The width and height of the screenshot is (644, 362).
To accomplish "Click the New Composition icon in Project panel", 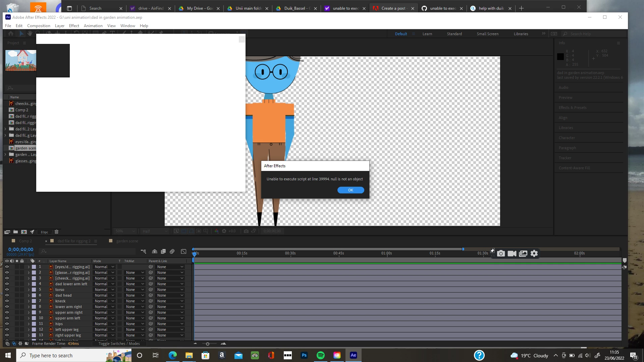I will [24, 232].
